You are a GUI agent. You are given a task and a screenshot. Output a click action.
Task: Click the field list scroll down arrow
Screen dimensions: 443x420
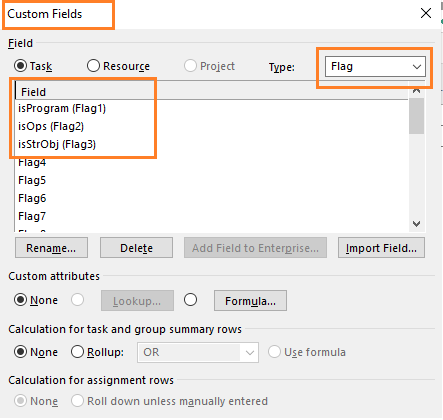point(416,224)
